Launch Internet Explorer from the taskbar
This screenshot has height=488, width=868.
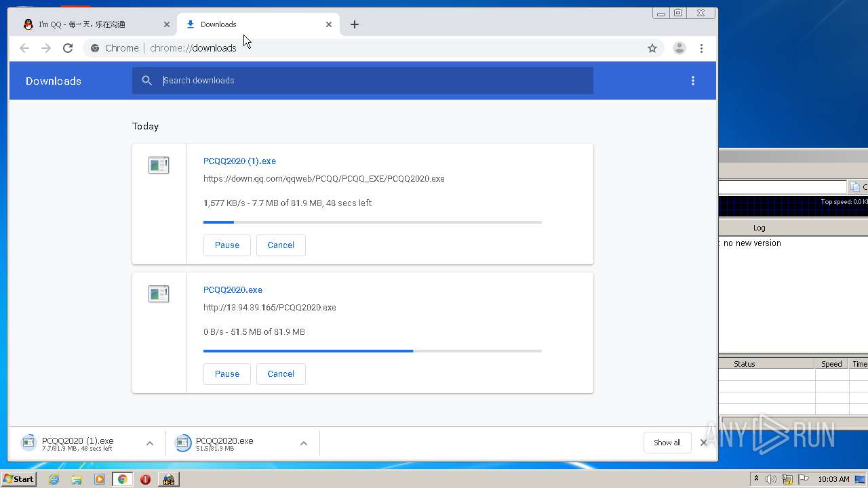coord(54,479)
